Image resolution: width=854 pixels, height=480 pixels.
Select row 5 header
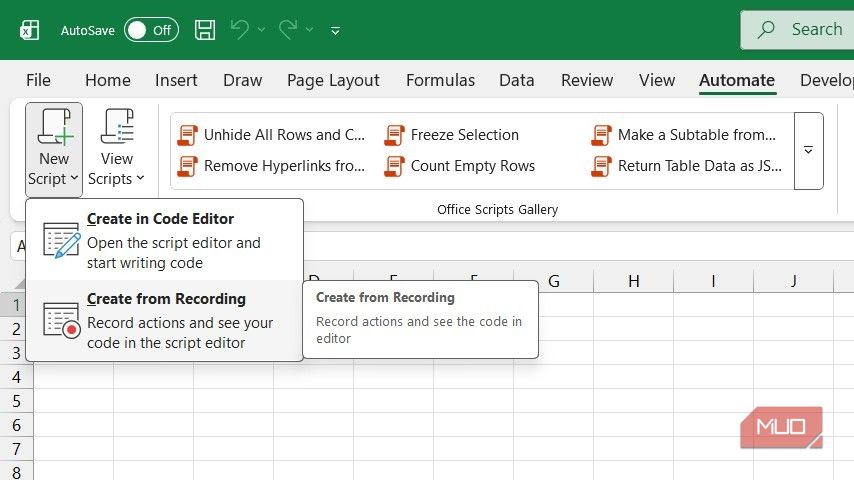16,400
